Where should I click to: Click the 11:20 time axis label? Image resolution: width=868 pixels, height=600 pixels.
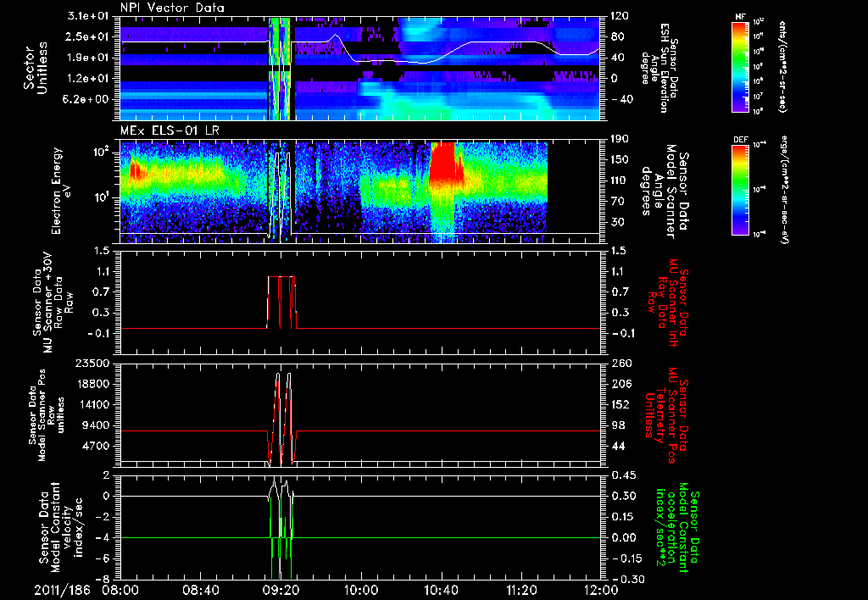coord(521,590)
